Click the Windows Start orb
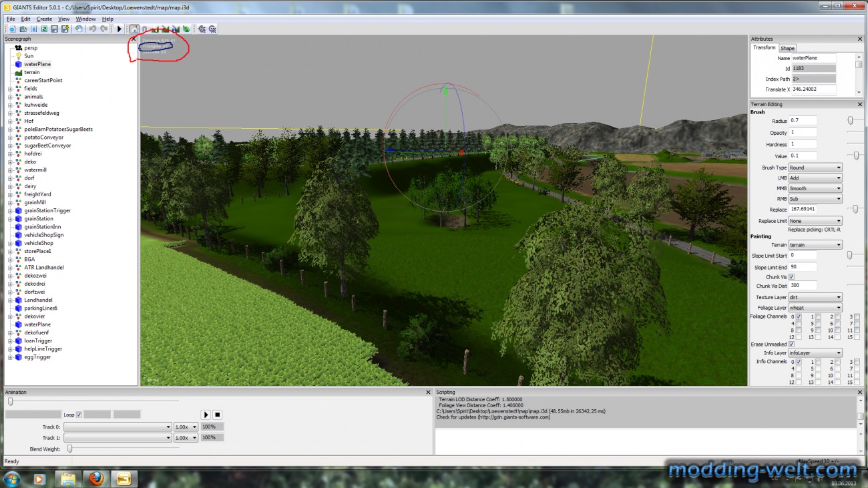The image size is (868, 488). (x=11, y=479)
